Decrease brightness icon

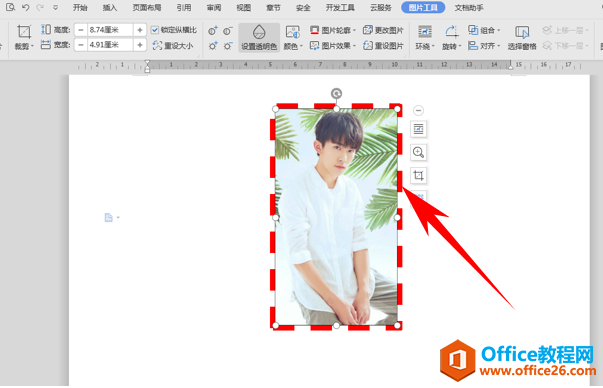pos(228,46)
